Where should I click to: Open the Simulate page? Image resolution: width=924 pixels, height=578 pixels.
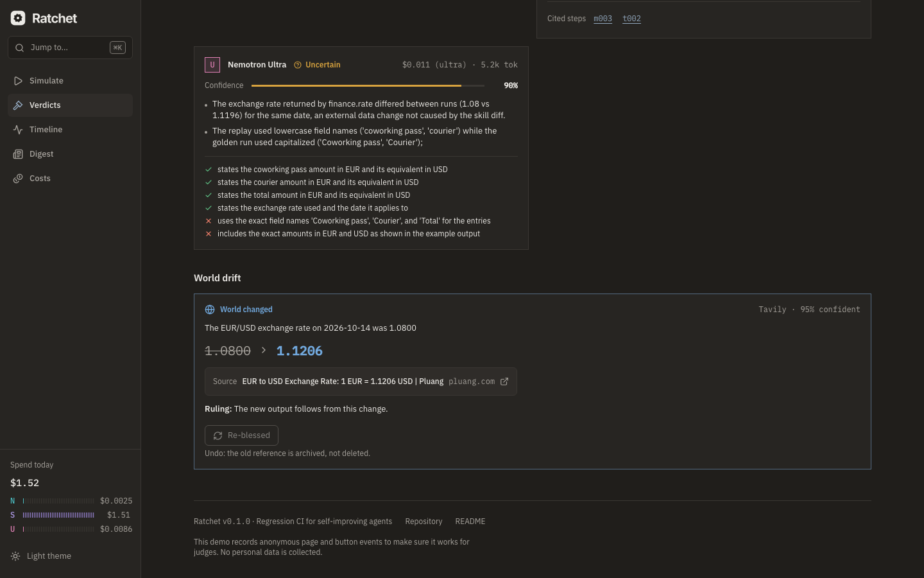tap(70, 81)
